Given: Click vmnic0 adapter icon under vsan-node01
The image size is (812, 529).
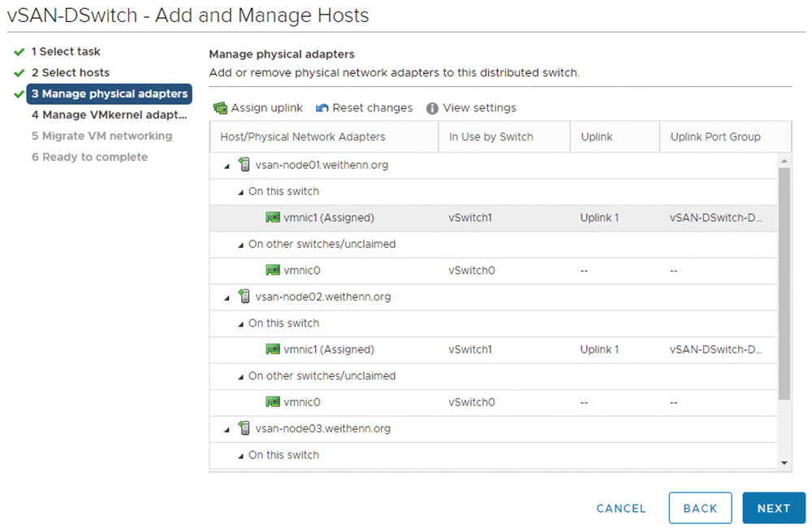Looking at the screenshot, I should [x=273, y=270].
